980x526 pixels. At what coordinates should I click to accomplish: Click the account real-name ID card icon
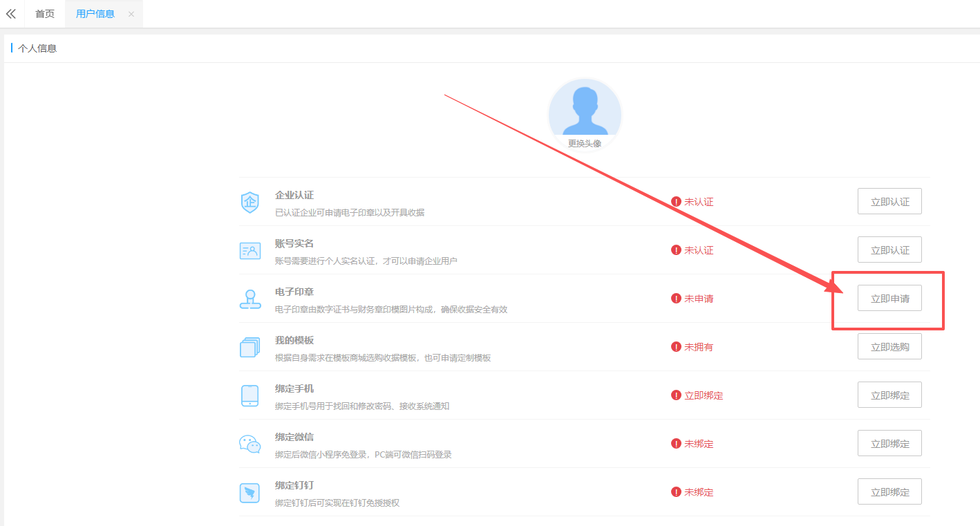pos(249,250)
